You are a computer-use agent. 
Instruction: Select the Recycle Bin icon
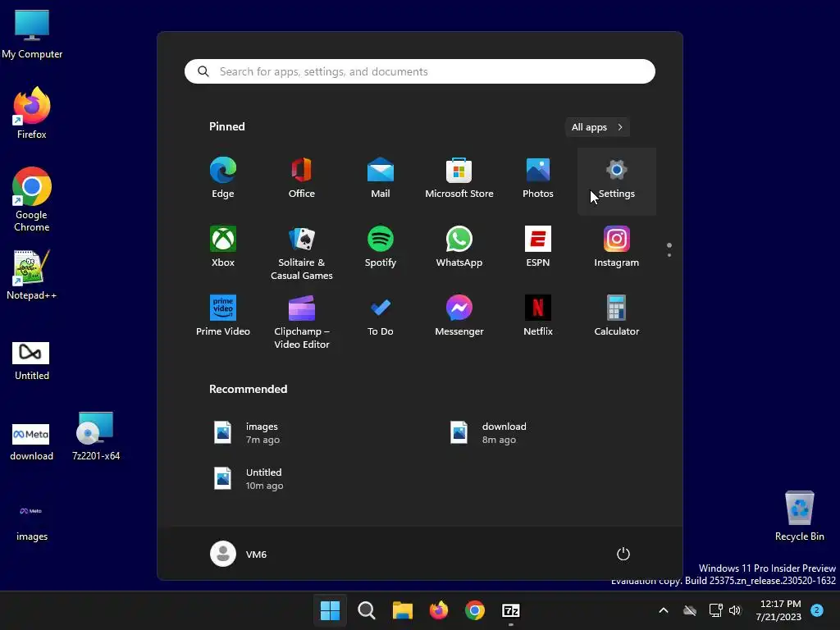pyautogui.click(x=799, y=516)
